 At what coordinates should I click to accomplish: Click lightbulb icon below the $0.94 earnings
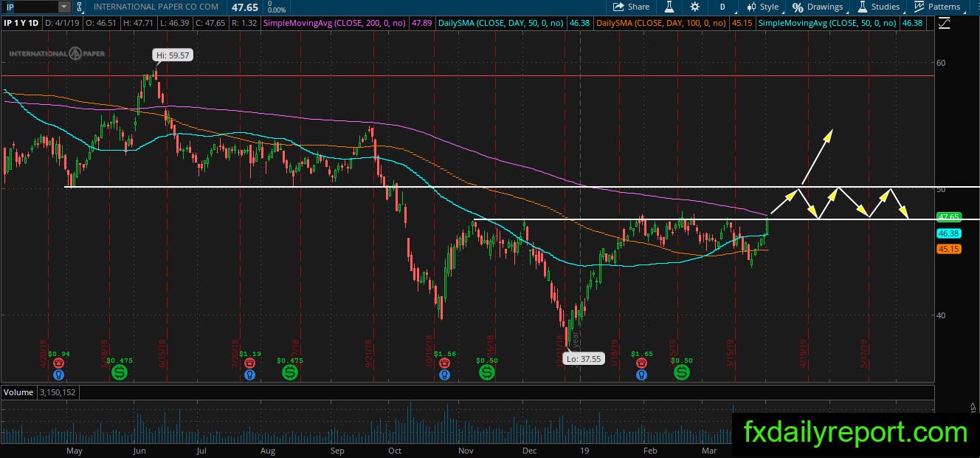59,375
